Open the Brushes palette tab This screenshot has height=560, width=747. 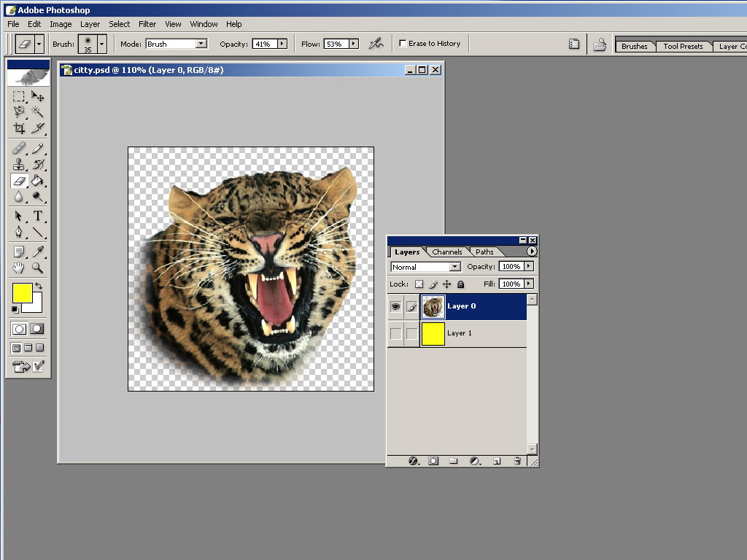pos(634,46)
